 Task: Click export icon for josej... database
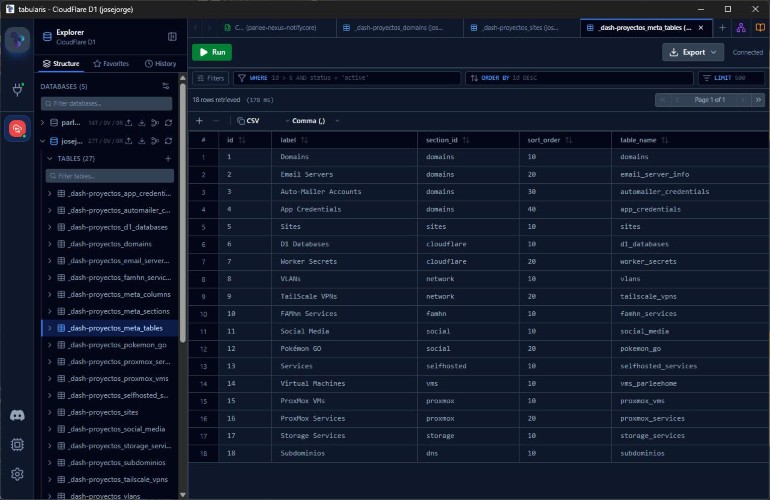click(x=129, y=141)
